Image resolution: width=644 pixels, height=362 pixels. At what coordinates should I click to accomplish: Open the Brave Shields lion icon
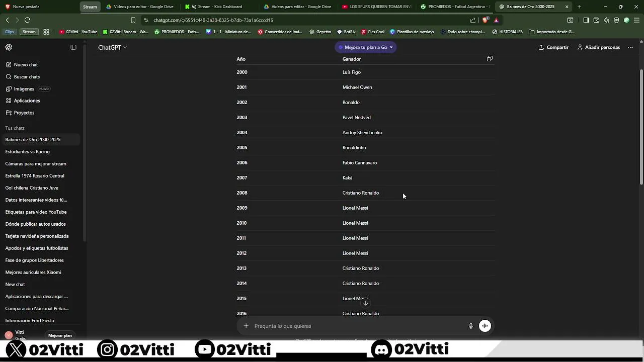click(x=485, y=20)
